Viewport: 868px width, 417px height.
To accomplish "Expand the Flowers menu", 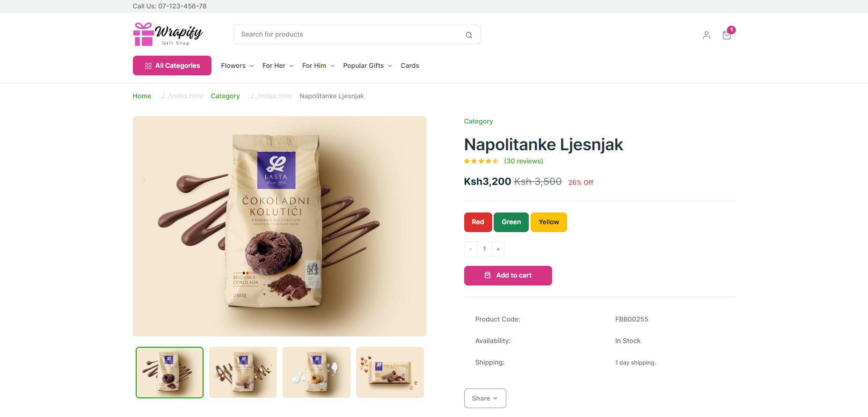I will point(237,66).
